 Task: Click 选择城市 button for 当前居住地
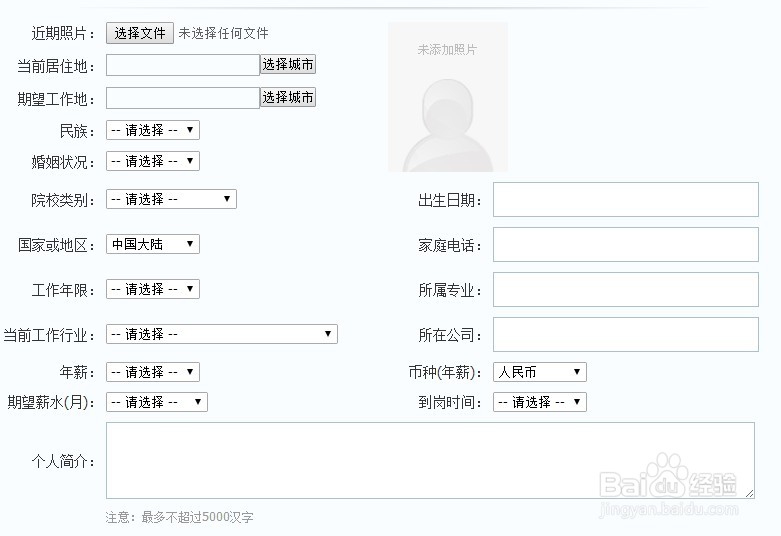point(288,65)
